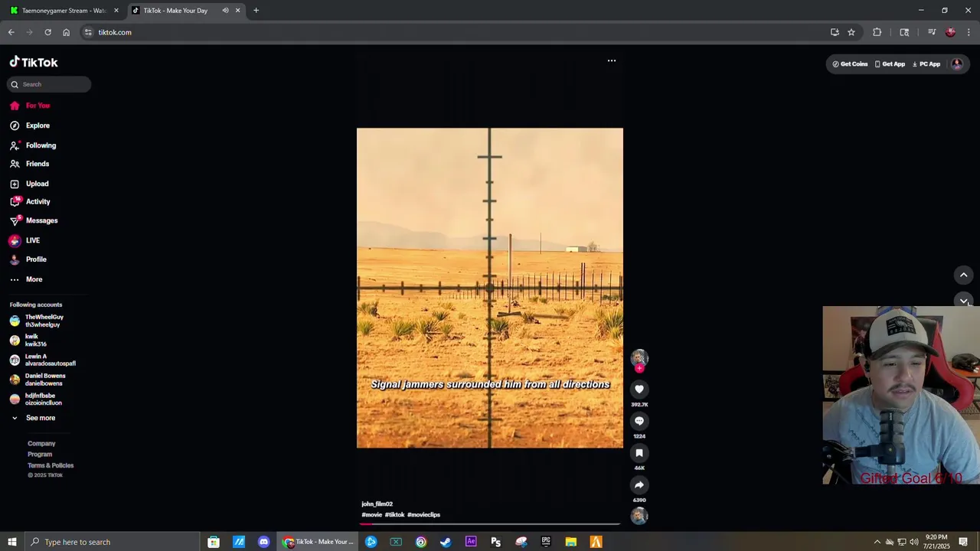This screenshot has width=980, height=551.
Task: Go back in the browser
Action: [11, 32]
